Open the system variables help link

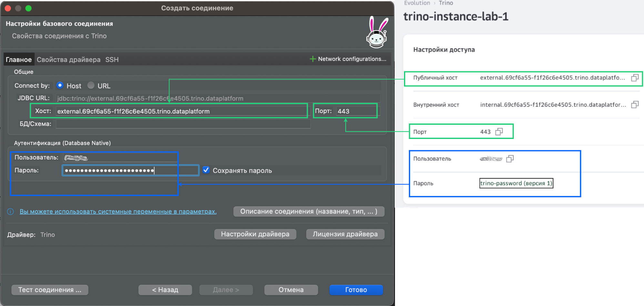(x=118, y=212)
